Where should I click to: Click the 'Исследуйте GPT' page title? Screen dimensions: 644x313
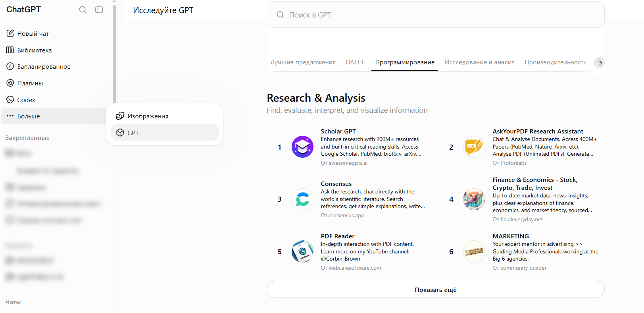(163, 10)
